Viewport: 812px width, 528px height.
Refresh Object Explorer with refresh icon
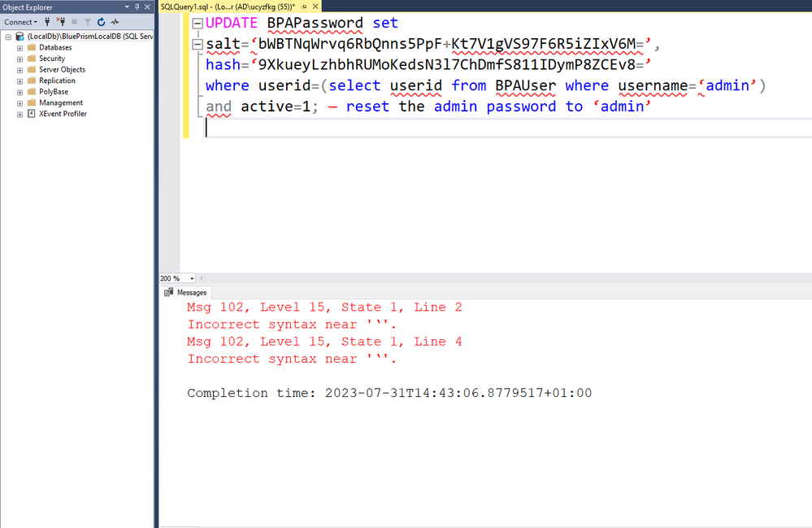click(101, 22)
